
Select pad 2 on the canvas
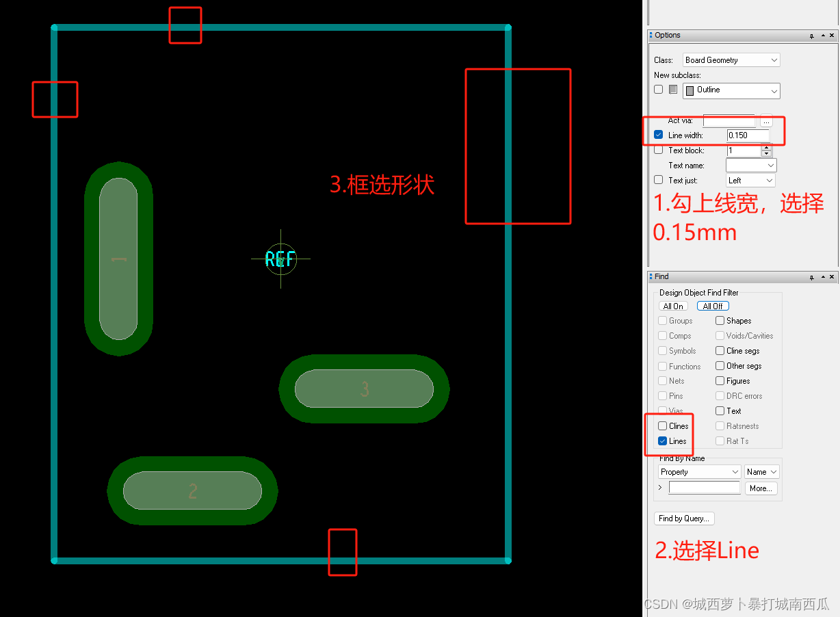click(192, 490)
